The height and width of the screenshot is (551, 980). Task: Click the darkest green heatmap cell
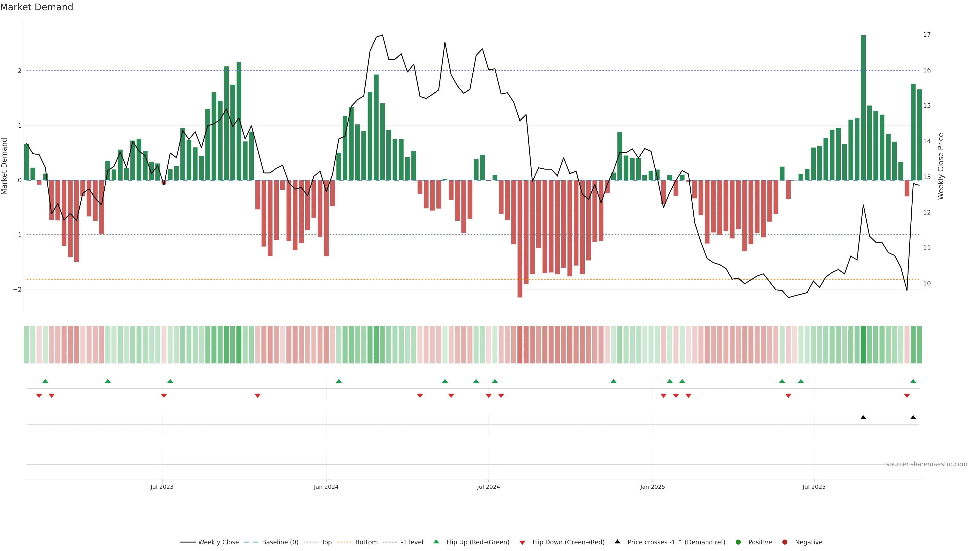point(863,345)
